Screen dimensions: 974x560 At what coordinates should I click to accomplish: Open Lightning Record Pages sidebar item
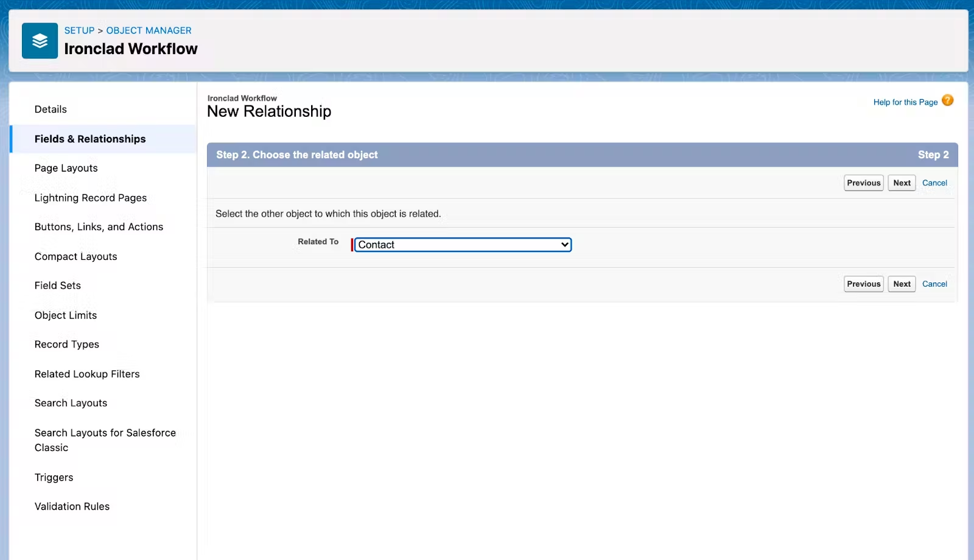pos(91,198)
